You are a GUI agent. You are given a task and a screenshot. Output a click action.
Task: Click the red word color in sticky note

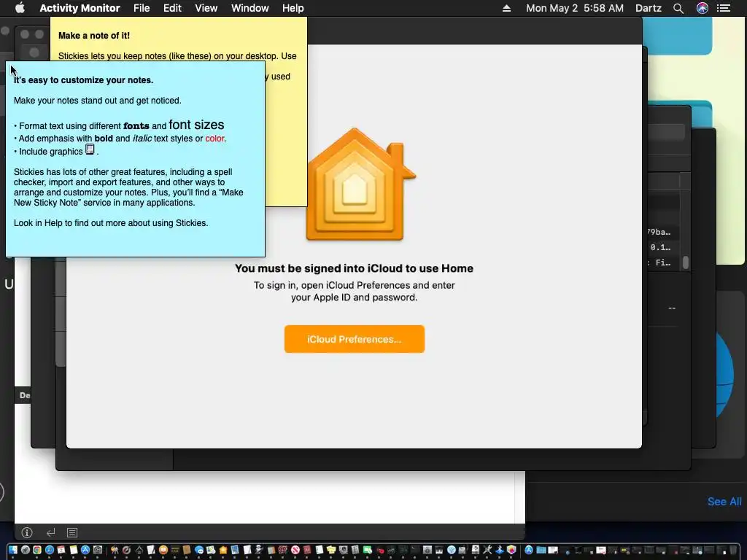(x=214, y=139)
